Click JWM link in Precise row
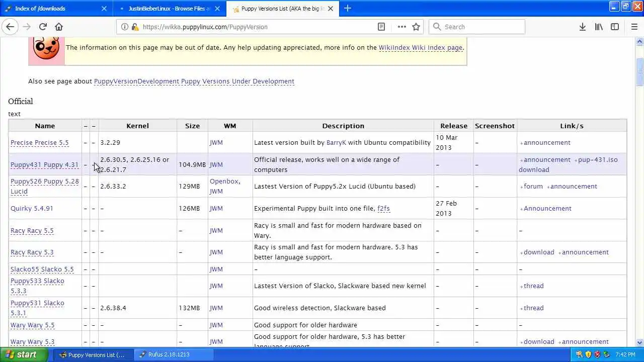The height and width of the screenshot is (362, 644). coord(216,143)
